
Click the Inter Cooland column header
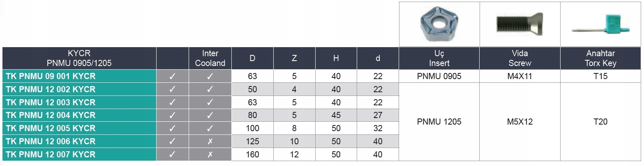tap(210, 58)
